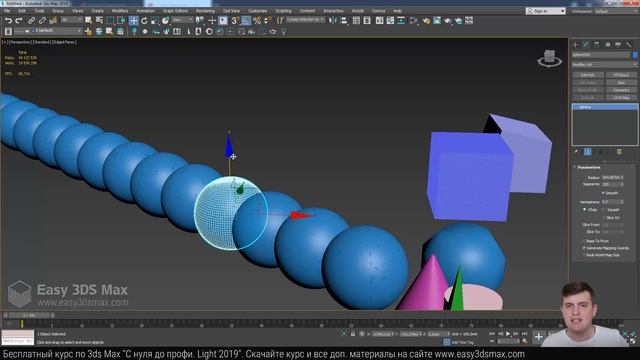640x360 pixels.
Task: Toggle Show End Result icon
Action: tap(587, 152)
